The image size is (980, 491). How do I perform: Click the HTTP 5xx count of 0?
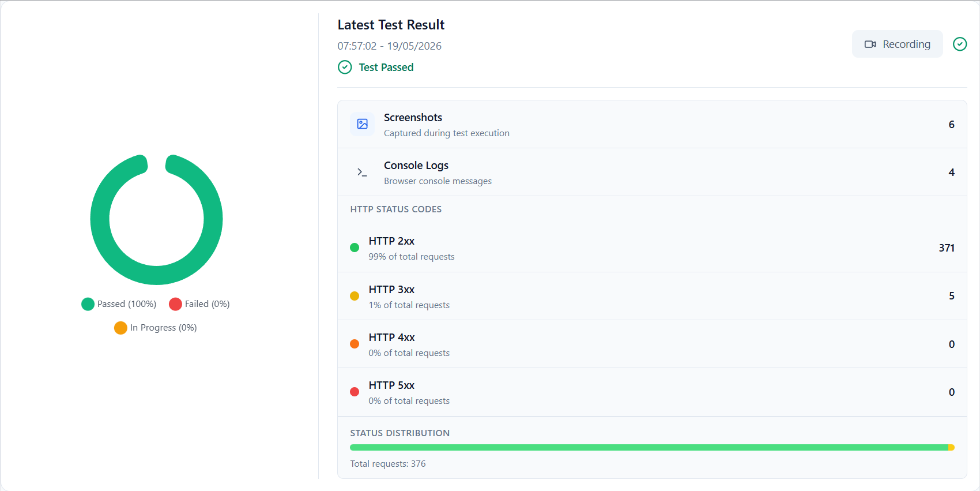952,392
